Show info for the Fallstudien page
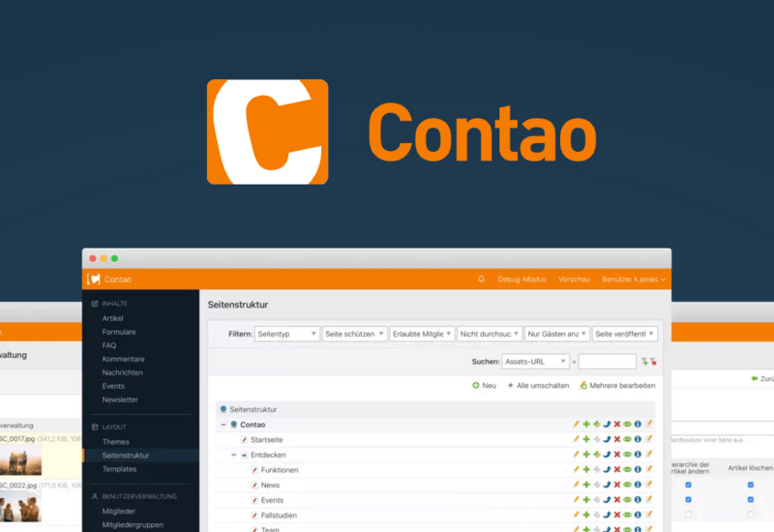 coord(638,515)
